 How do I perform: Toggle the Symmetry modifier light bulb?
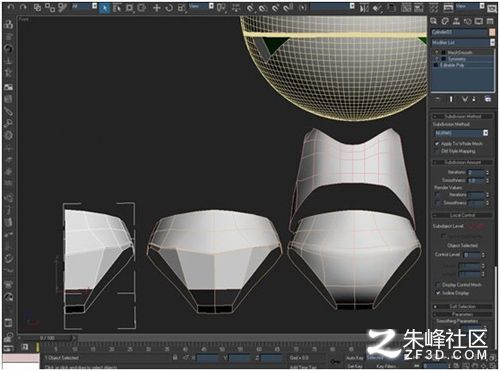point(437,59)
